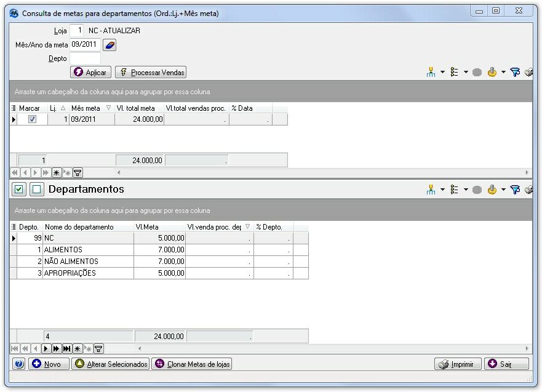
Task: Click the column chooser icon beside Depto. header
Action: (14, 227)
